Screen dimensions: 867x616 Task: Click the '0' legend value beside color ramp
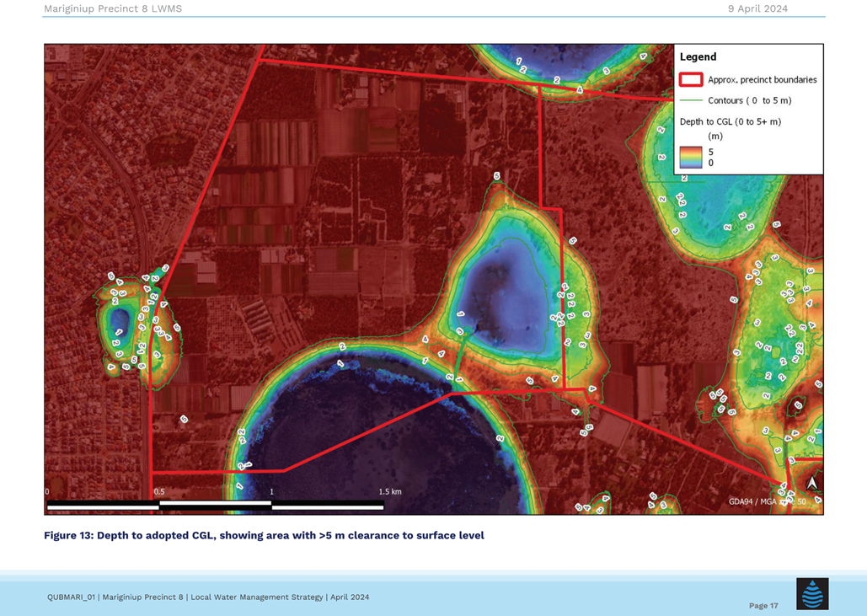point(711,163)
